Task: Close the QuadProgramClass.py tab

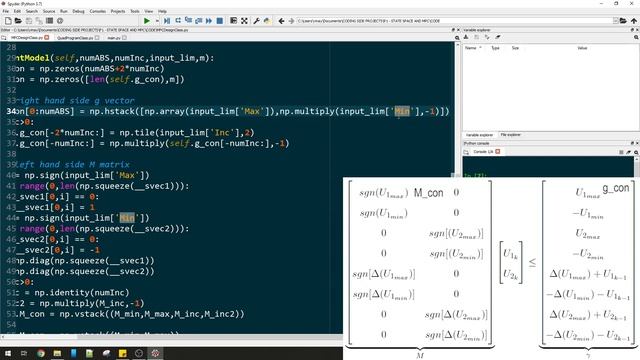Action: (97, 38)
